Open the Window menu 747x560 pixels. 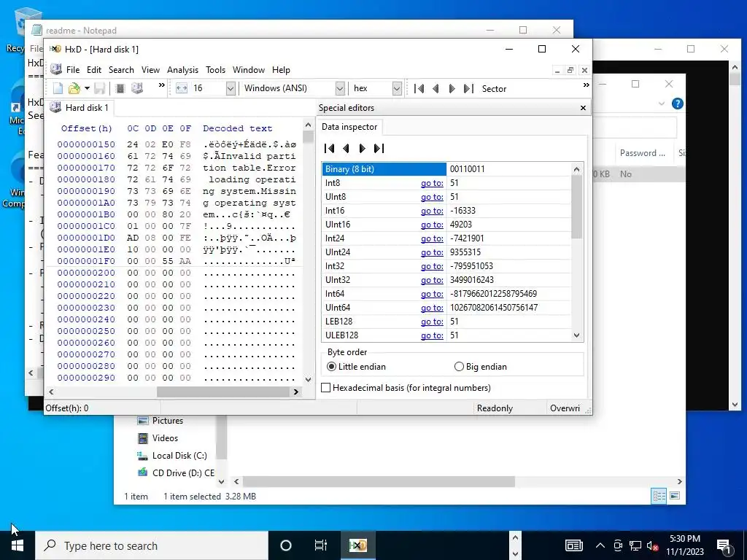248,70
